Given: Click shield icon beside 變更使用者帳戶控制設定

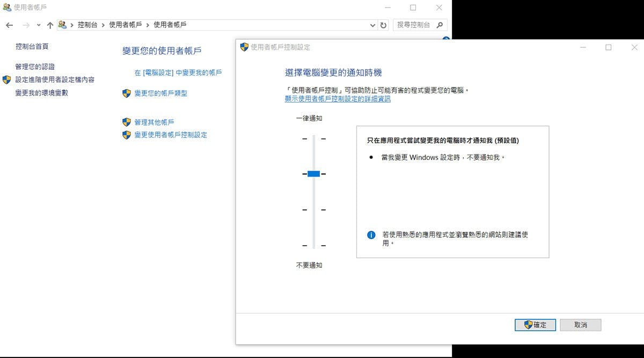Looking at the screenshot, I should click(127, 135).
